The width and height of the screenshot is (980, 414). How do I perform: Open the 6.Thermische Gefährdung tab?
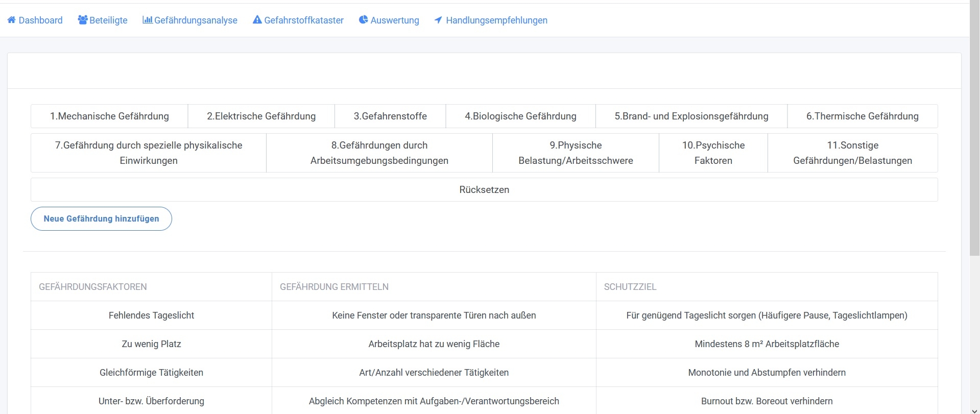tap(862, 116)
